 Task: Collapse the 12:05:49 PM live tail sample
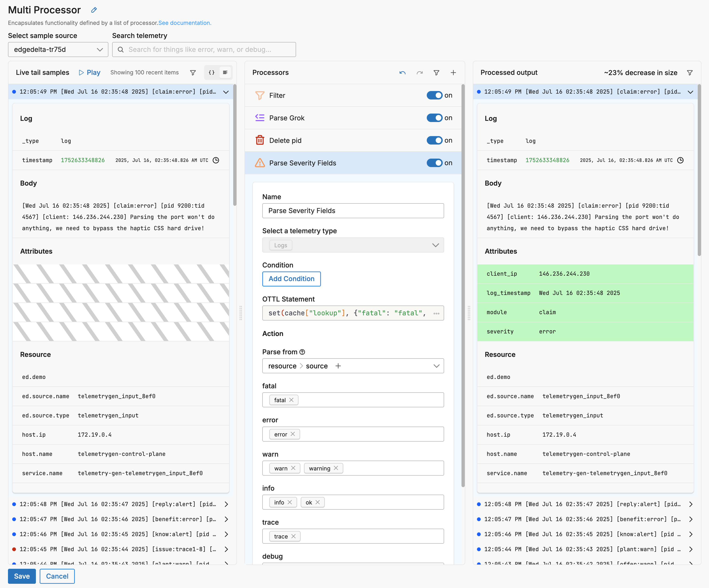point(226,92)
